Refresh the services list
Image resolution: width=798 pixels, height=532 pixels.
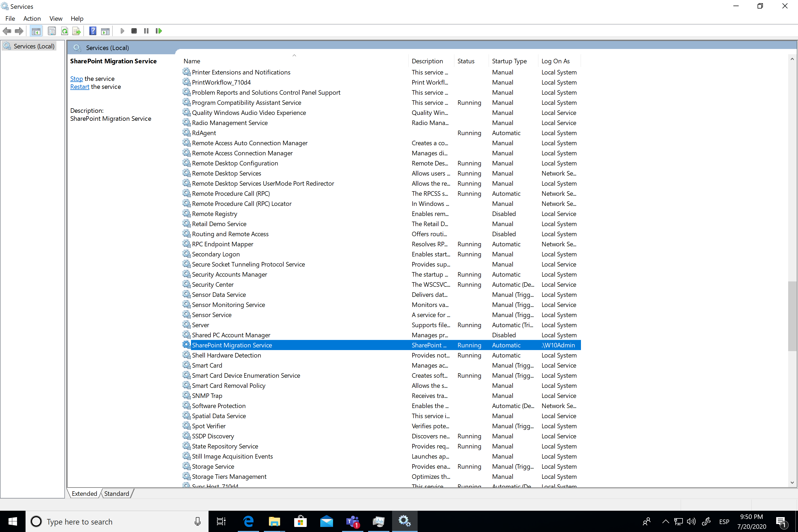click(x=64, y=31)
